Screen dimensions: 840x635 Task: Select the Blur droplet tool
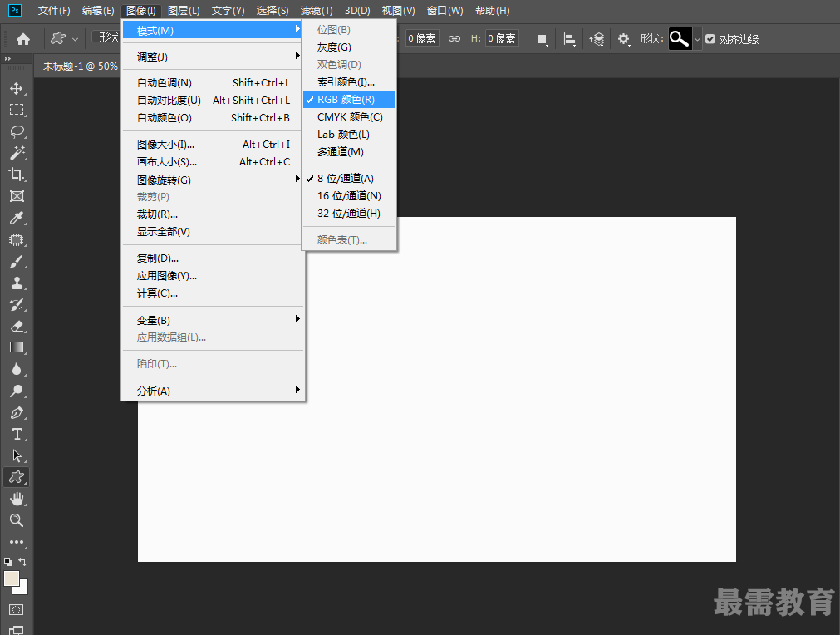coord(17,369)
